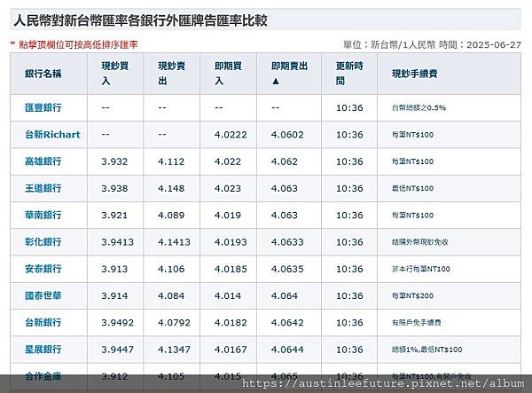This screenshot has height=393, width=532.
Task: Select 台新Richart spot sell rate 4.0602
Action: pyautogui.click(x=287, y=135)
